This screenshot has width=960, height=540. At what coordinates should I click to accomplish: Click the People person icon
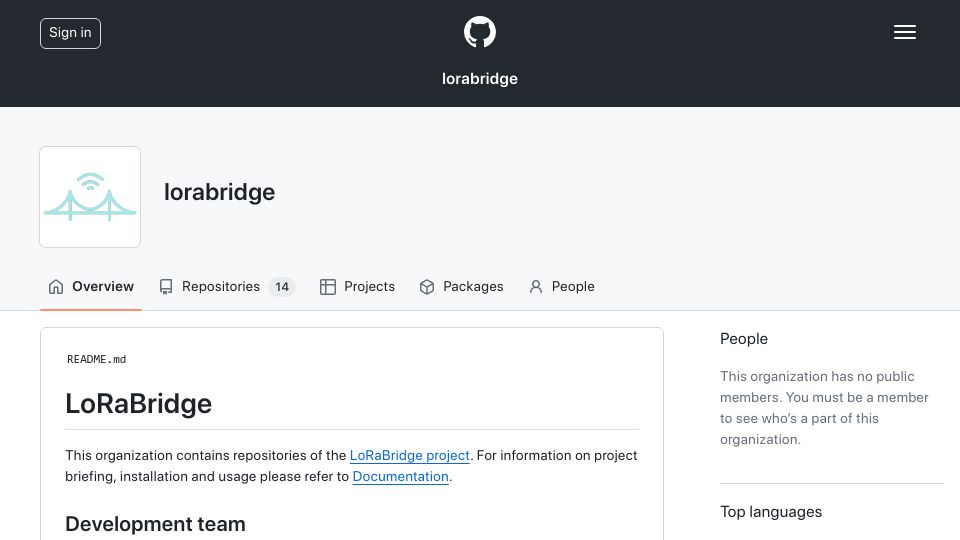536,287
